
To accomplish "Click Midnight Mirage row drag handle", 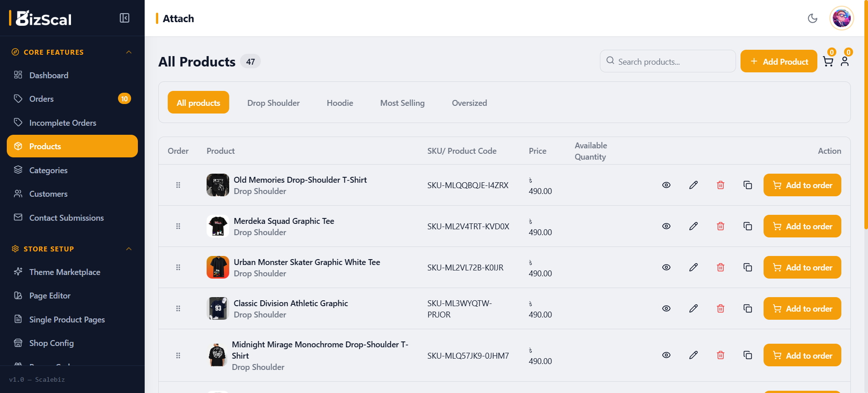I will point(178,355).
